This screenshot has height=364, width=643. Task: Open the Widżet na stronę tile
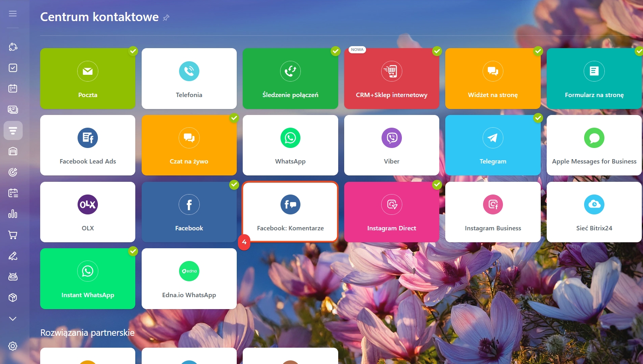pyautogui.click(x=493, y=78)
